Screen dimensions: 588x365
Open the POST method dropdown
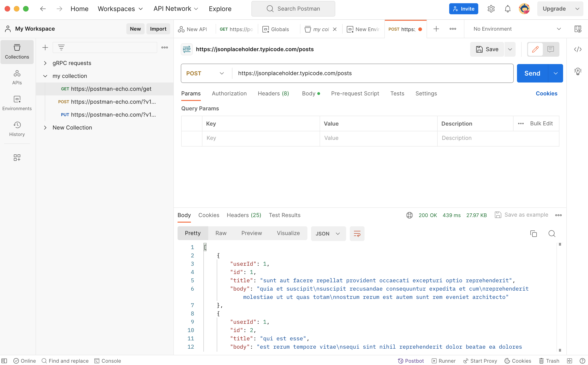click(x=205, y=73)
